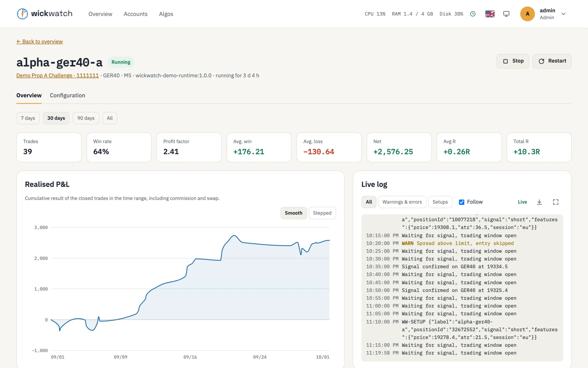Select the Overview tab under alpha-ger40-a
588x368 pixels.
(x=29, y=95)
